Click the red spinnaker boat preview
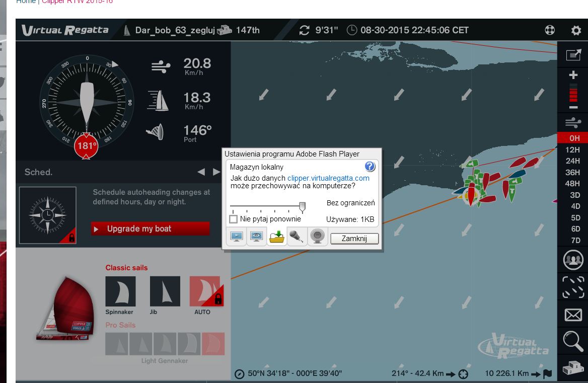The height and width of the screenshot is (383, 588). click(66, 309)
